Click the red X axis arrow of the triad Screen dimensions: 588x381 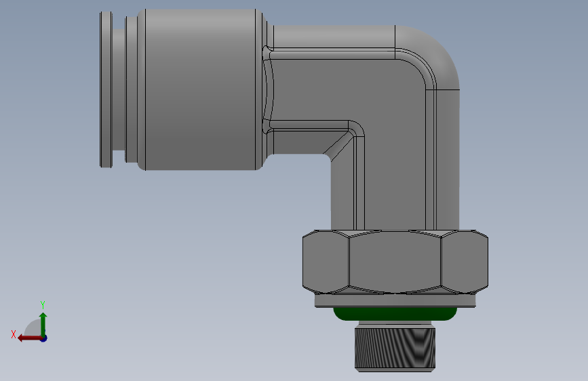coord(30,338)
